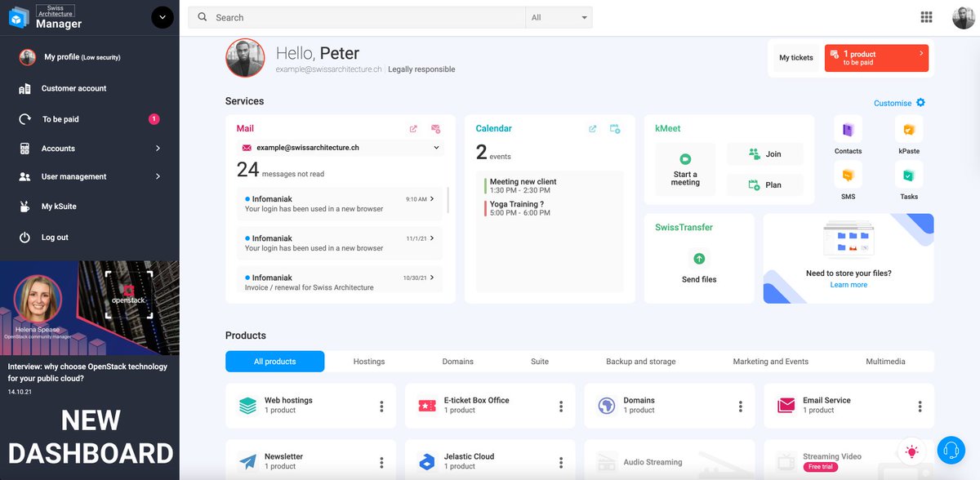The width and height of the screenshot is (980, 480).
Task: Open the All search filter dropdown
Action: [559, 17]
